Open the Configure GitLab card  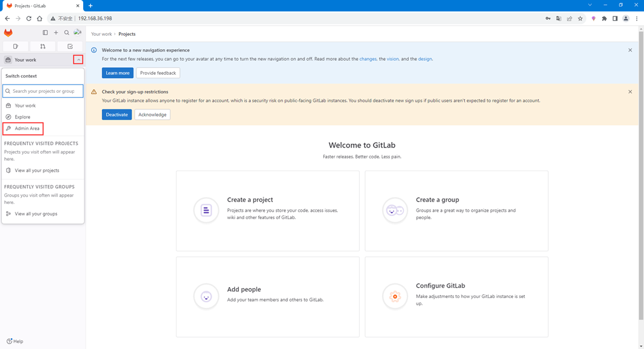tap(456, 297)
